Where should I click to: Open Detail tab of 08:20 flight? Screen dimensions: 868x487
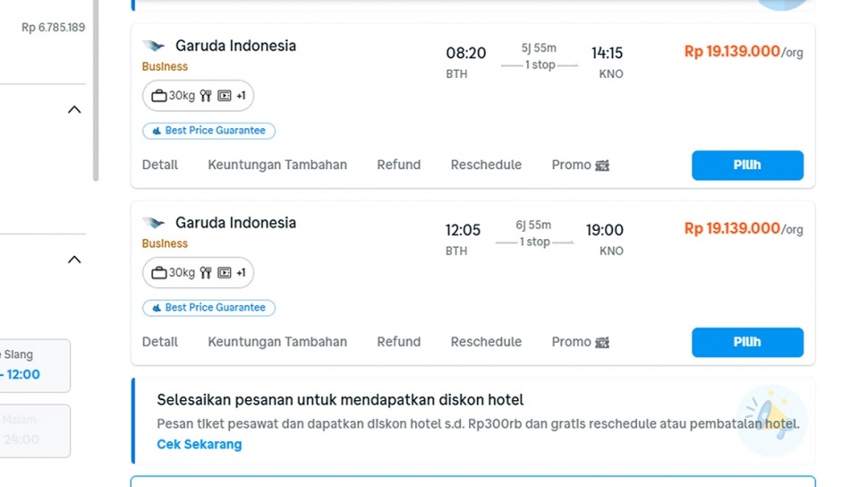tap(160, 166)
